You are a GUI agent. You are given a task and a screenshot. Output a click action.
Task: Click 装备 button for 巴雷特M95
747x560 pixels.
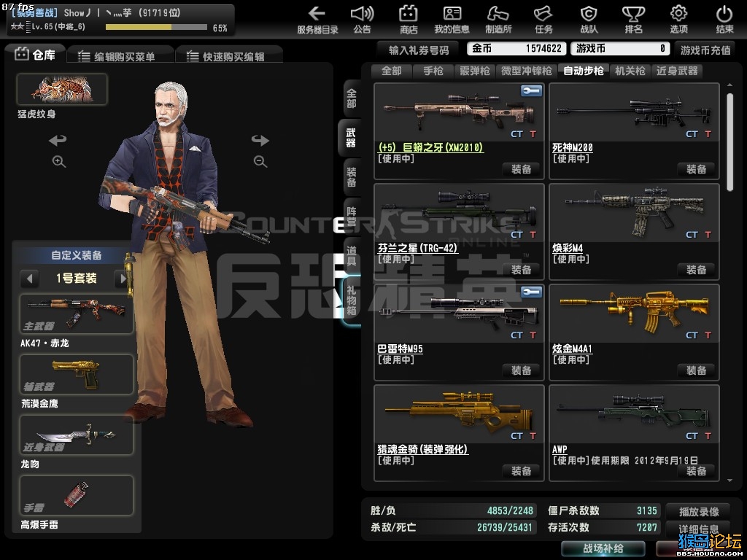pos(521,370)
